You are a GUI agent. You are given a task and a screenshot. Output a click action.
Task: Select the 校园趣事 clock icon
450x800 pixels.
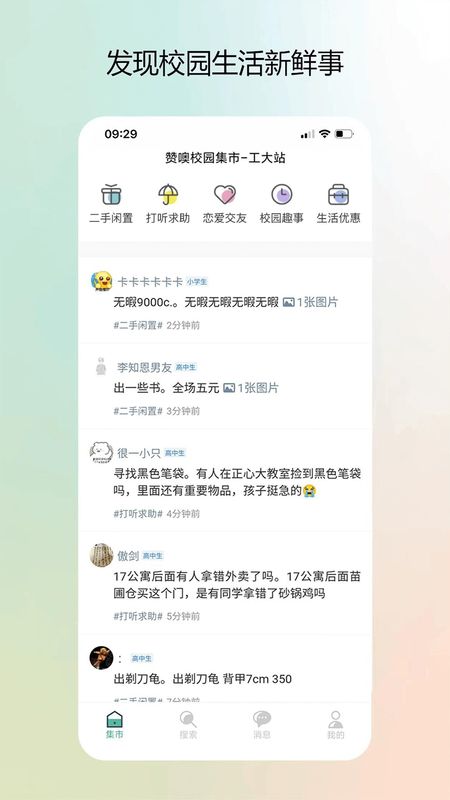(282, 194)
